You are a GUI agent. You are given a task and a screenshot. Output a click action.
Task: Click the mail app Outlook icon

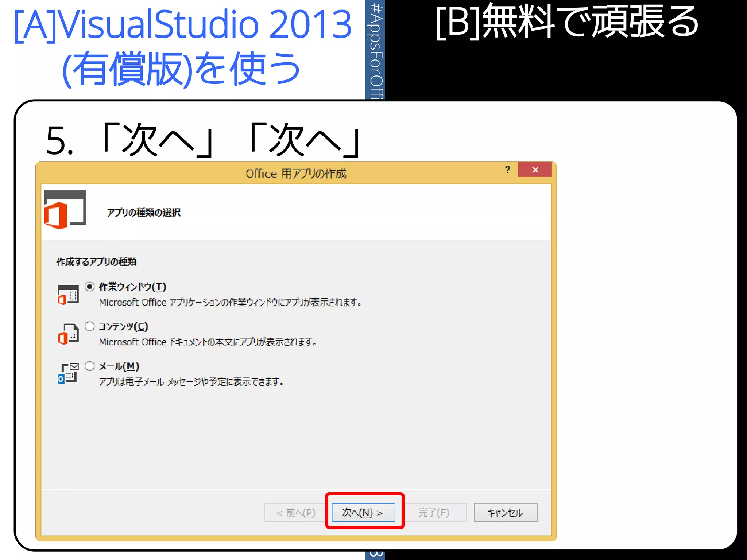(68, 373)
